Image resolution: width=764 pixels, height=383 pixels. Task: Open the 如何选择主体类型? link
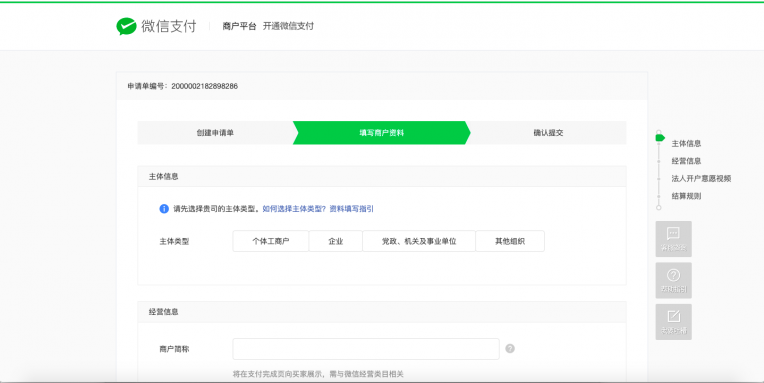[x=294, y=209]
